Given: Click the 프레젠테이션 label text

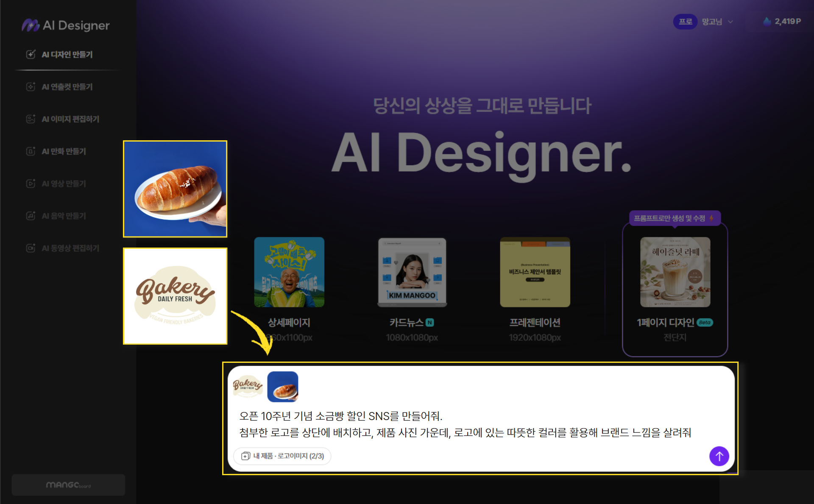Looking at the screenshot, I should [x=535, y=323].
